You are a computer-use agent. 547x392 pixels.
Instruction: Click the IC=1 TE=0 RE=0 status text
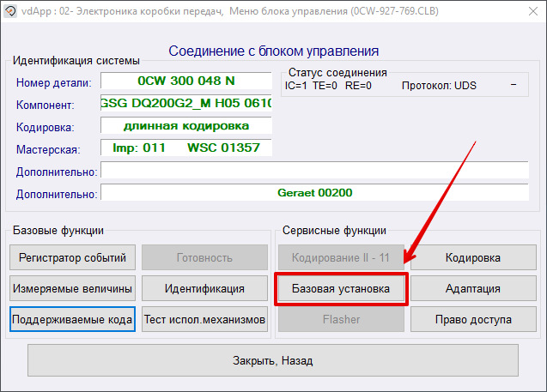pos(328,86)
